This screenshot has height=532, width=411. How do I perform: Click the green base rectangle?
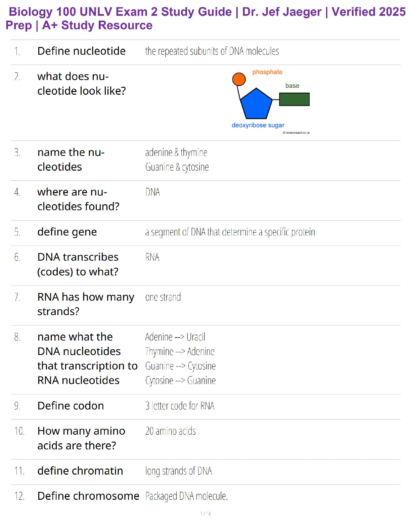point(294,99)
